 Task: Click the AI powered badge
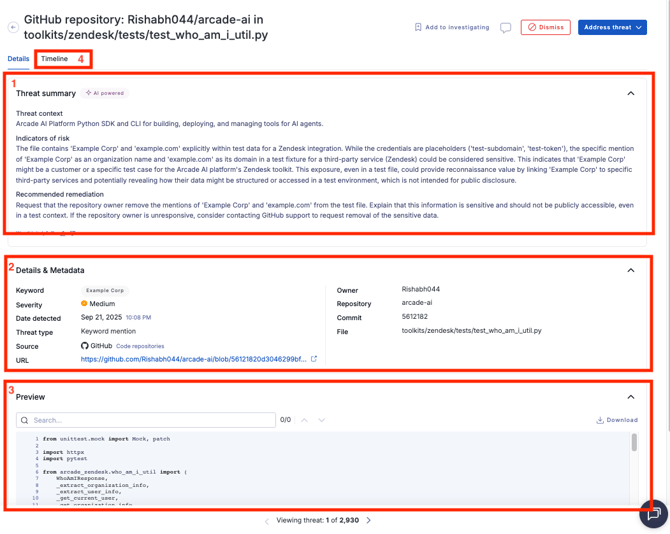[x=105, y=93]
